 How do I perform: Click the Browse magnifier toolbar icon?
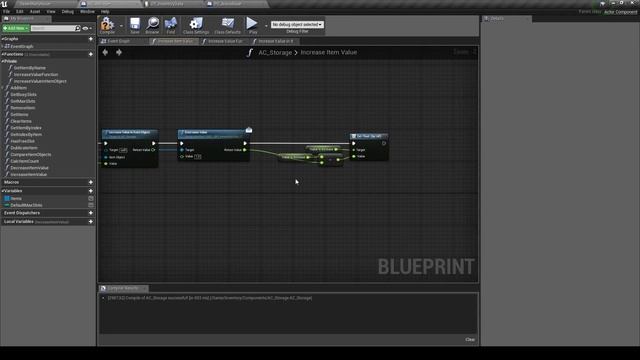click(152, 25)
